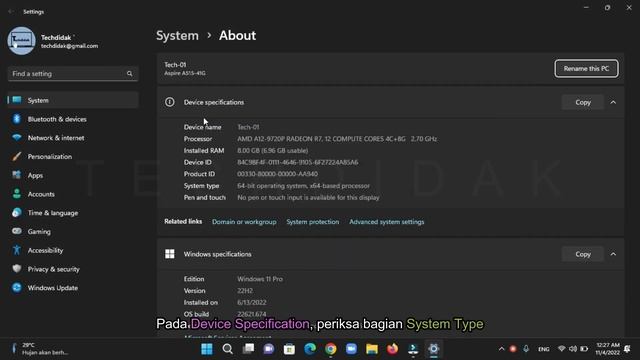Click the 22H2 version value

[245, 291]
